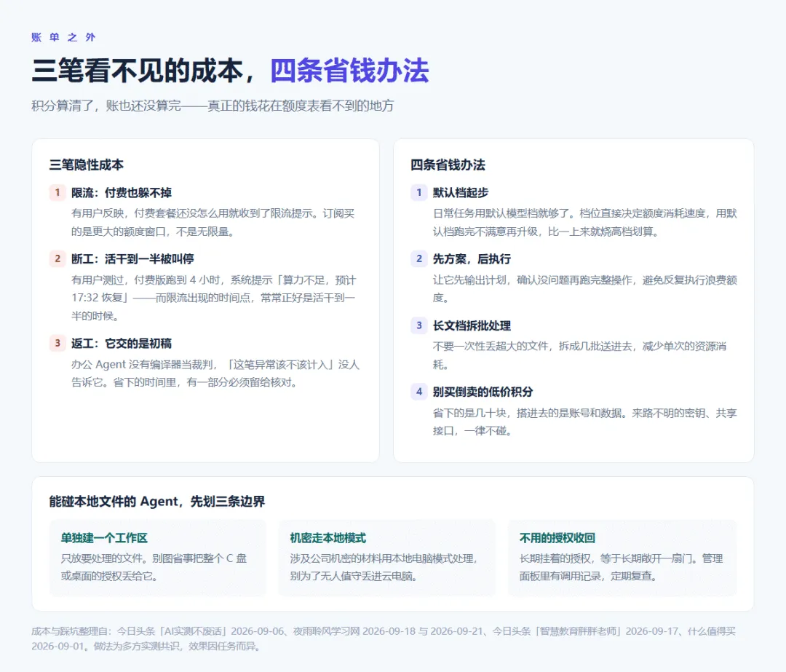
Task: Click the blue number 4 badge beside 别买倒卖的低价积分
Action: pos(419,392)
